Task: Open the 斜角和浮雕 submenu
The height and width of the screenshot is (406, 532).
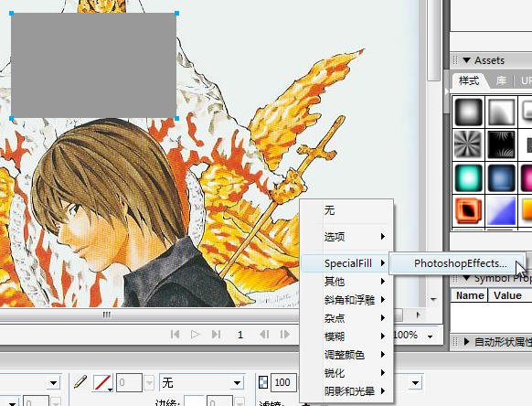Action: [346, 300]
